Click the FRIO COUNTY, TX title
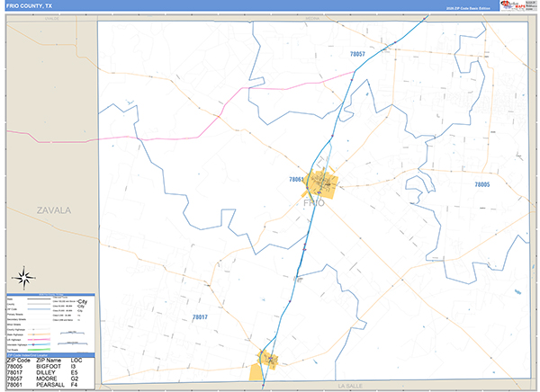The height and width of the screenshot is (392, 540). point(30,6)
